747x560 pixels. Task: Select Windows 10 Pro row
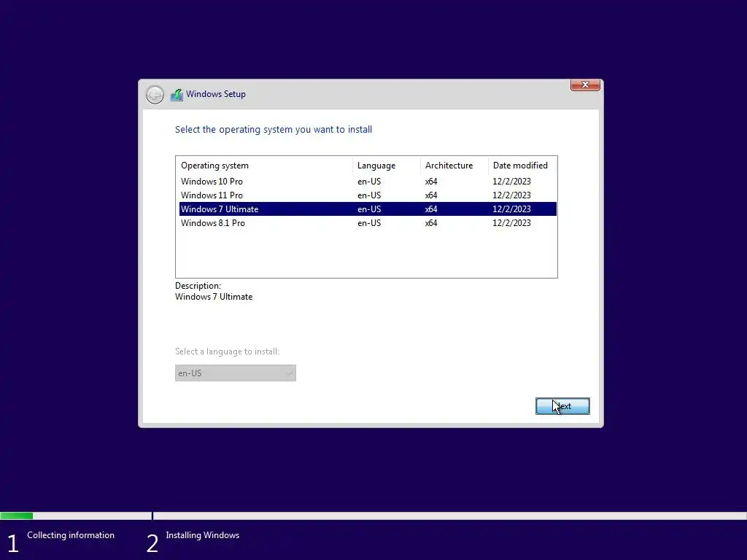click(368, 182)
